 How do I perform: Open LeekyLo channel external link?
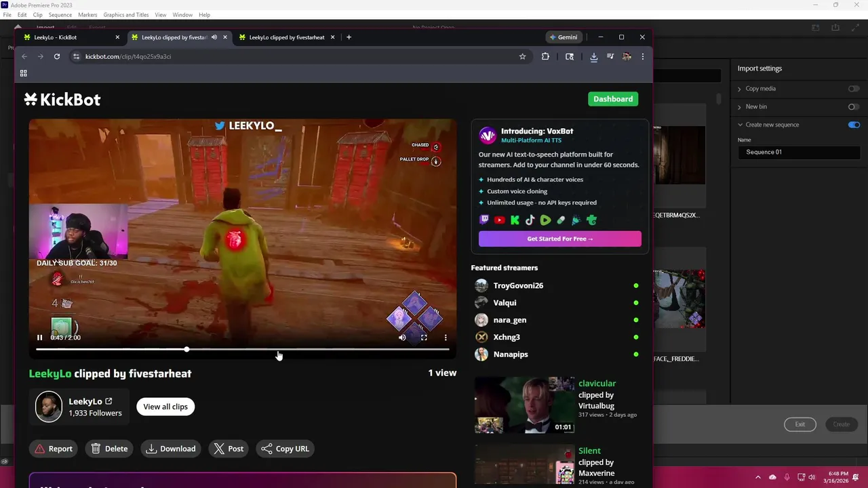(108, 401)
